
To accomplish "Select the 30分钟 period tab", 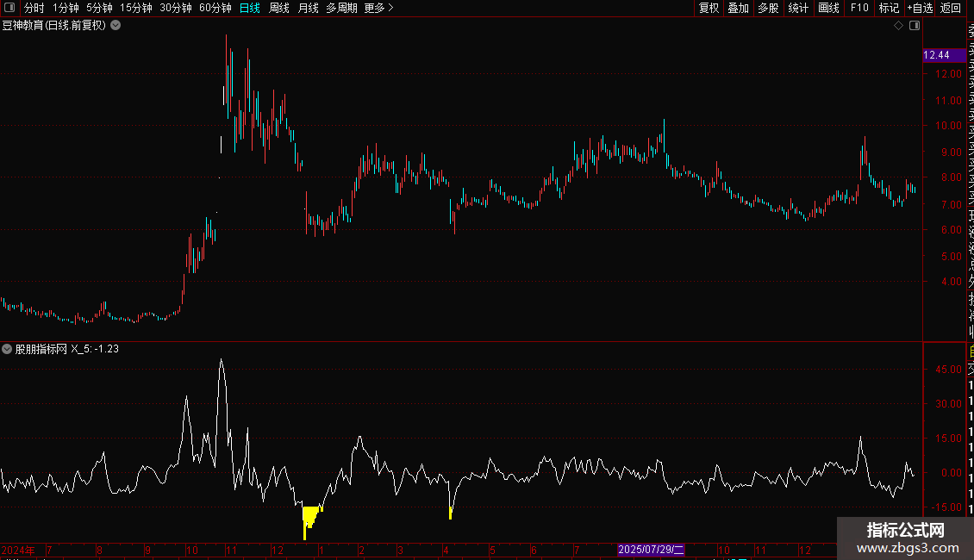I will [x=176, y=8].
